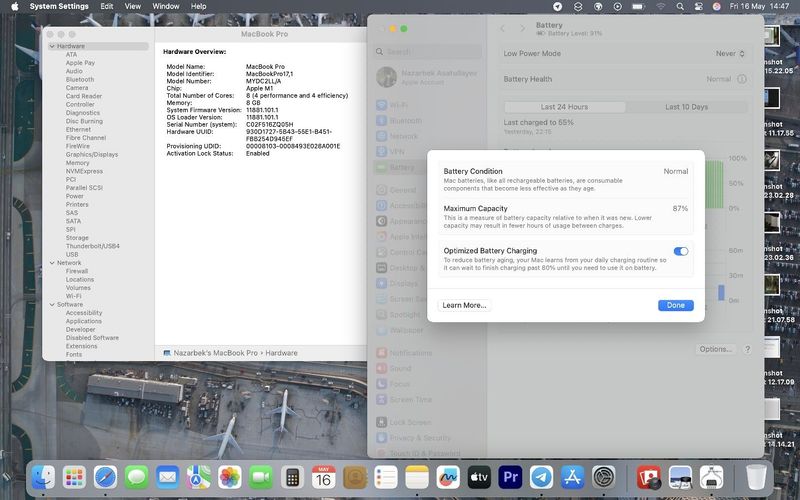This screenshot has height=500, width=800.
Task: Open Control Center in menu bar
Action: (698, 7)
